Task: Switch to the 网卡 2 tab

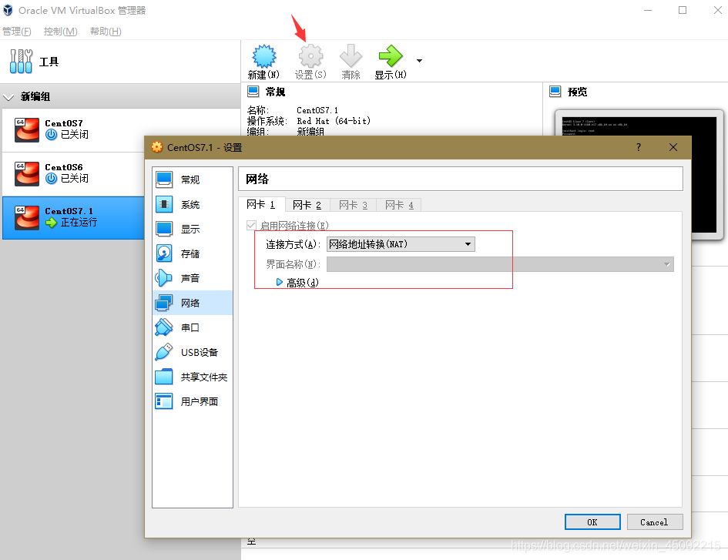Action: tap(307, 205)
